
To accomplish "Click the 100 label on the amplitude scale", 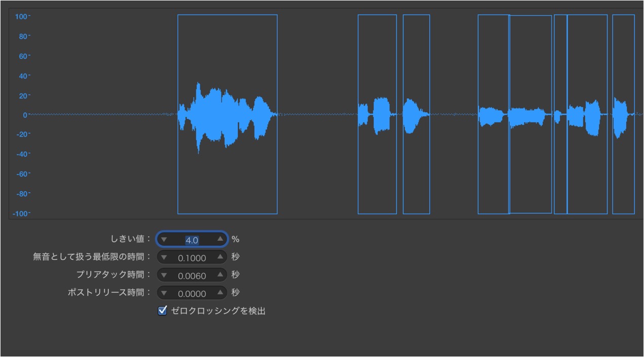I will click(x=21, y=17).
